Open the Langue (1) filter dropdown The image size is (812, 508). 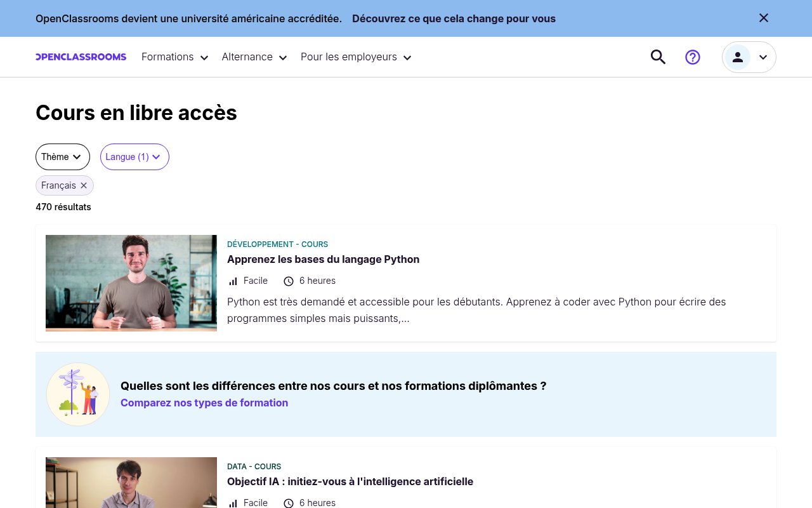point(134,157)
